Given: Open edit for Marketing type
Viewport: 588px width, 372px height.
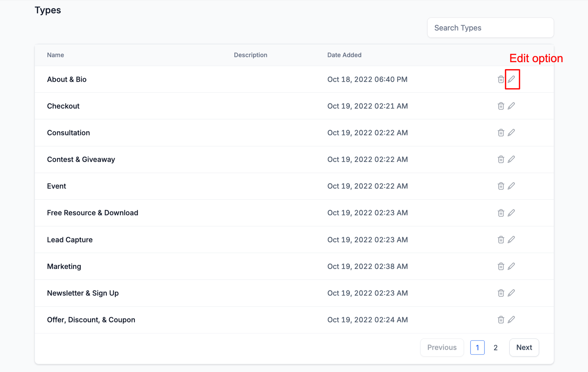Looking at the screenshot, I should (511, 266).
